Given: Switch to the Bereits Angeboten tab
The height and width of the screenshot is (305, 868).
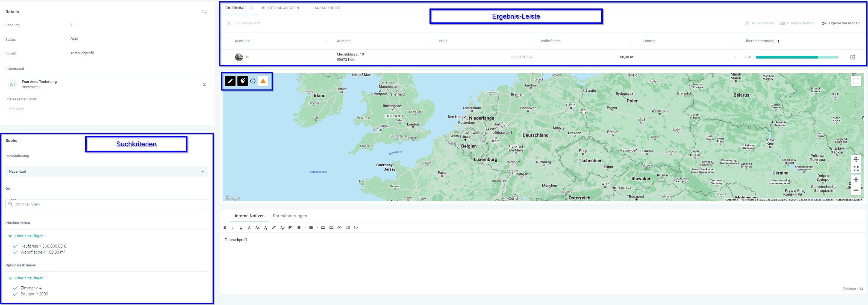Looking at the screenshot, I should point(280,8).
